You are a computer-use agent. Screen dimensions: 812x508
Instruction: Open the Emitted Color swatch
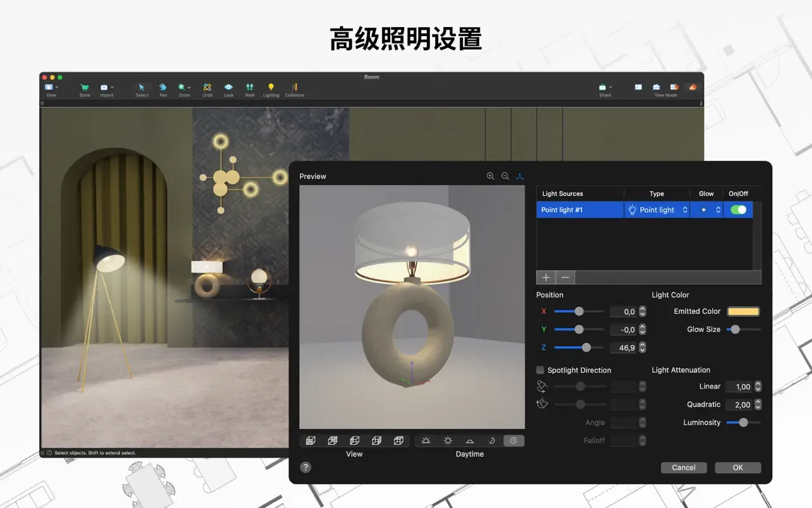point(743,311)
